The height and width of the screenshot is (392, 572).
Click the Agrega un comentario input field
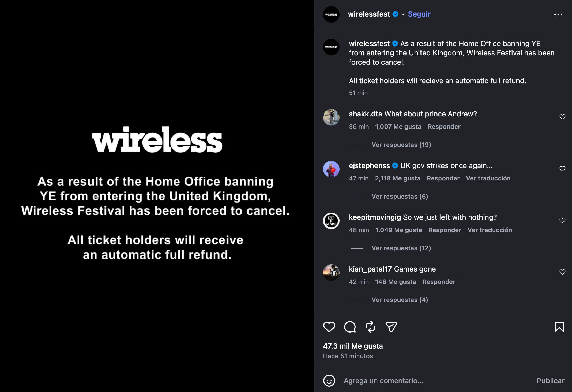(x=414, y=381)
